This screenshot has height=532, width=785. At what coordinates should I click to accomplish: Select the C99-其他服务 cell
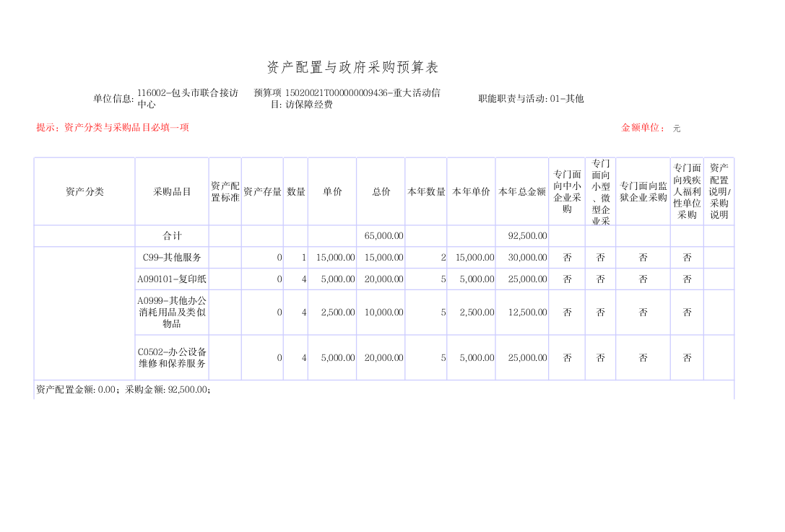pos(172,258)
